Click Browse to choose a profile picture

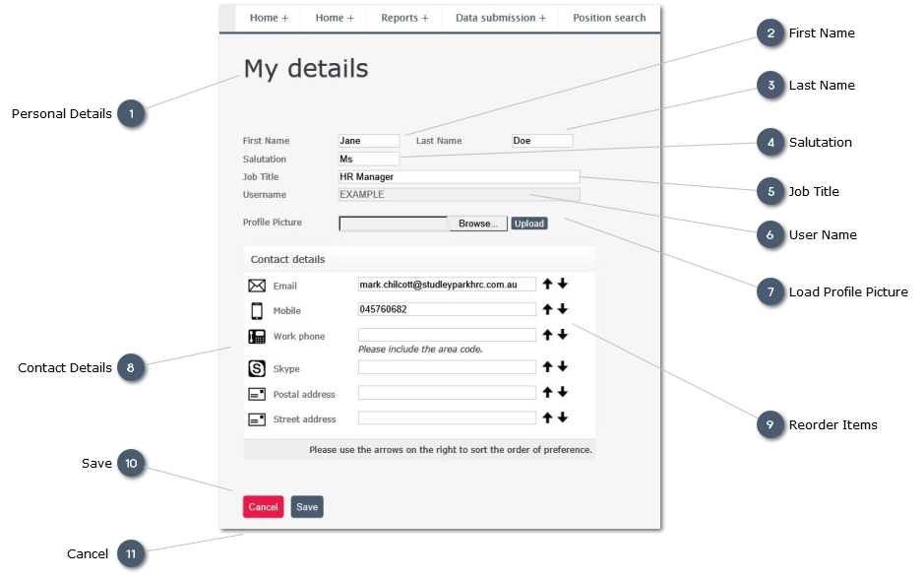tap(477, 223)
